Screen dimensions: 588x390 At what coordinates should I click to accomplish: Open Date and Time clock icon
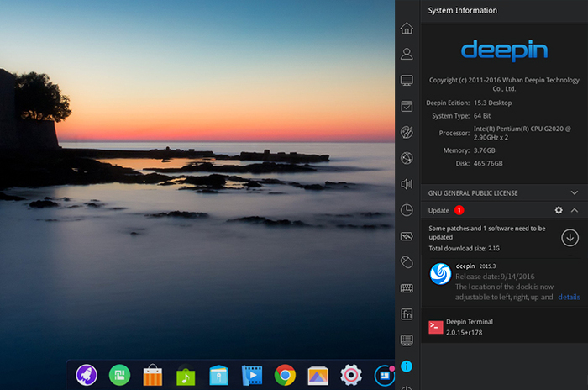(x=407, y=210)
